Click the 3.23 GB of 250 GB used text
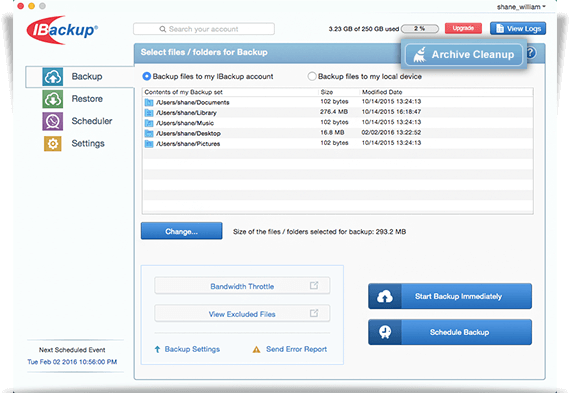Viewport: 570px width, 393px height. [364, 29]
